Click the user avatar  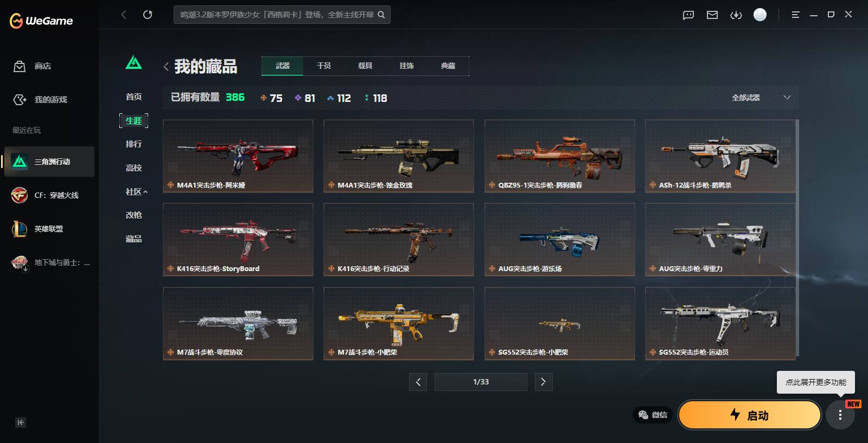click(x=760, y=15)
